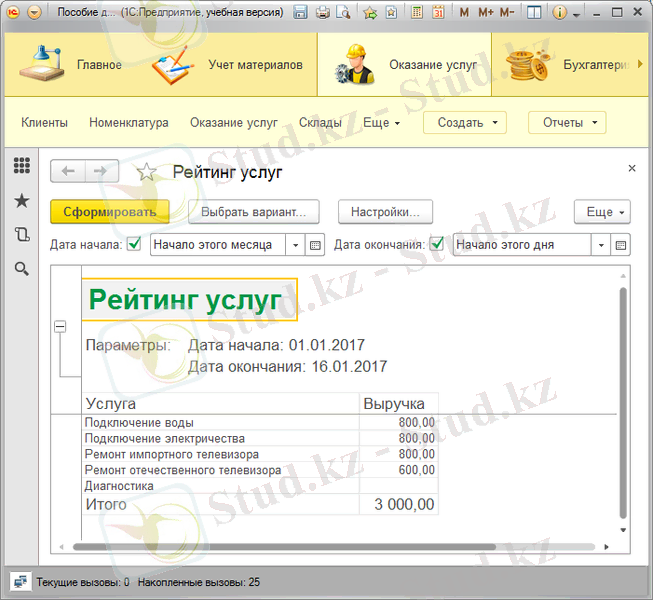Viewport: 653px width, 600px height.
Task: Open Print preview icon with magnifier
Action: [x=344, y=12]
